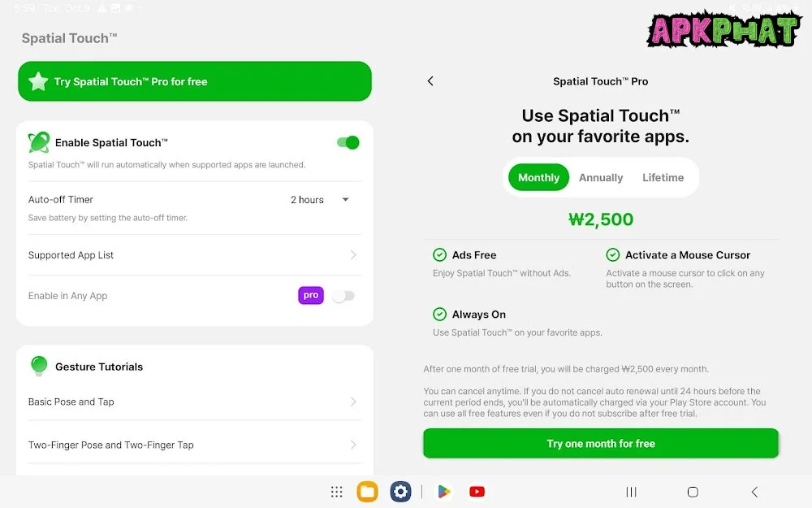
Task: Open the yellow Files app
Action: tap(367, 492)
